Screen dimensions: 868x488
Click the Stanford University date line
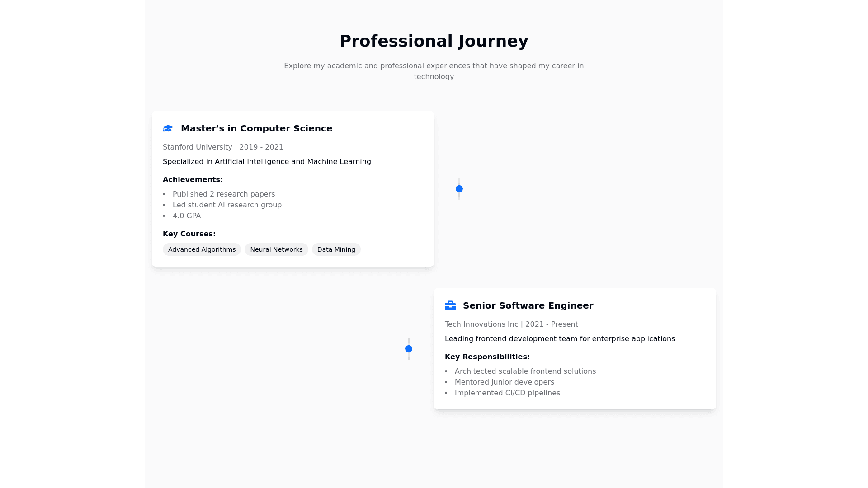pyautogui.click(x=223, y=147)
